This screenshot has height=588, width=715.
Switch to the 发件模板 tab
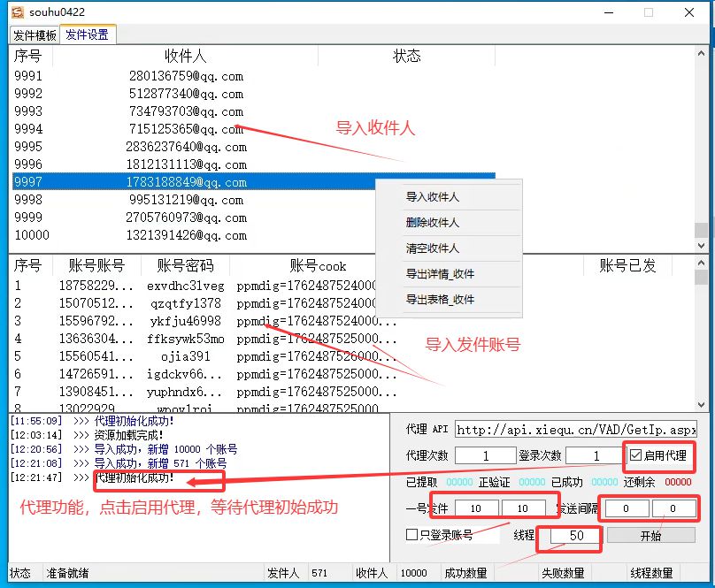coord(35,35)
